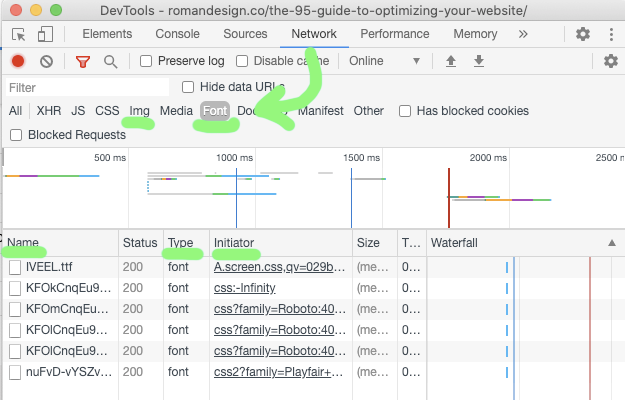This screenshot has width=625, height=400.
Task: Go to the Memory tab
Action: point(475,34)
